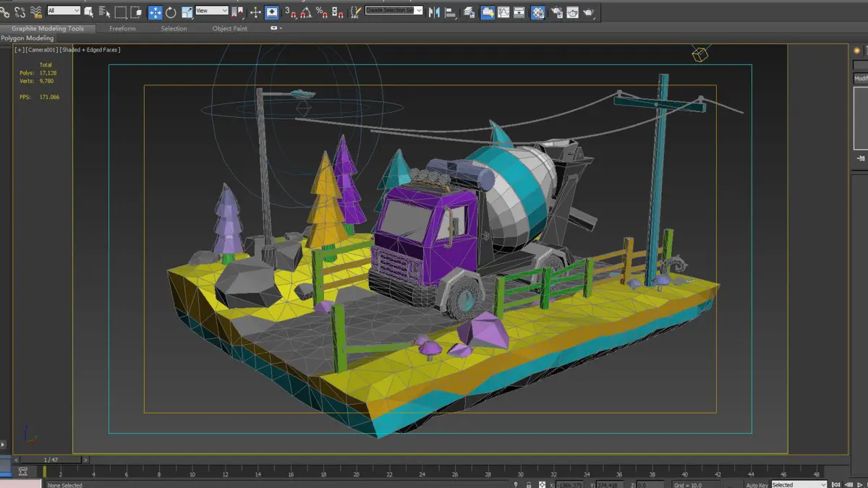Select the Select Object tool
This screenshot has width=868, height=488.
click(x=88, y=12)
